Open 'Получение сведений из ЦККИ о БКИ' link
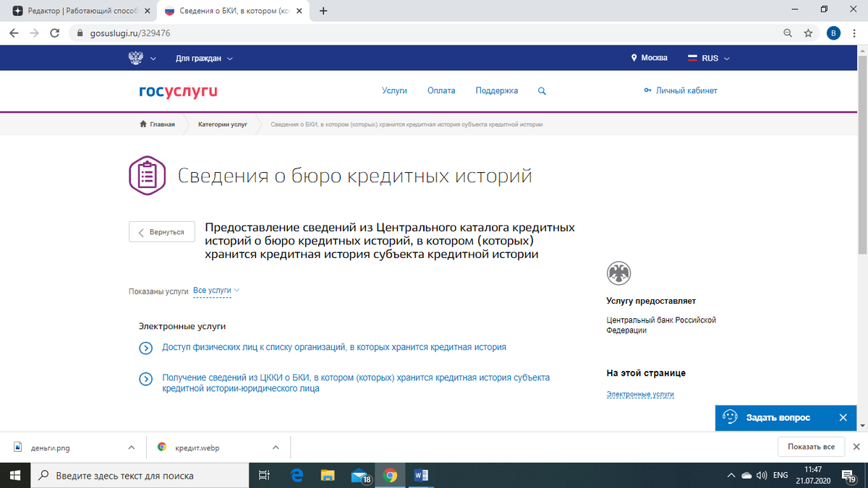 point(356,383)
